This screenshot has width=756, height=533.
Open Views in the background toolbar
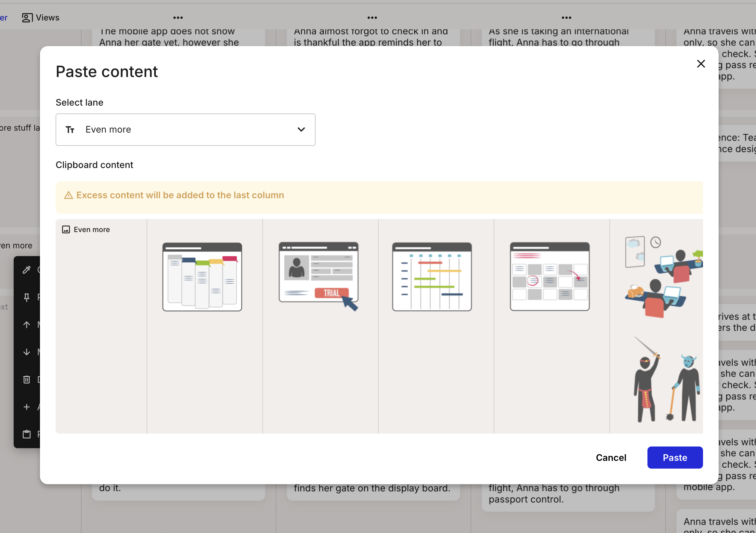tap(41, 18)
